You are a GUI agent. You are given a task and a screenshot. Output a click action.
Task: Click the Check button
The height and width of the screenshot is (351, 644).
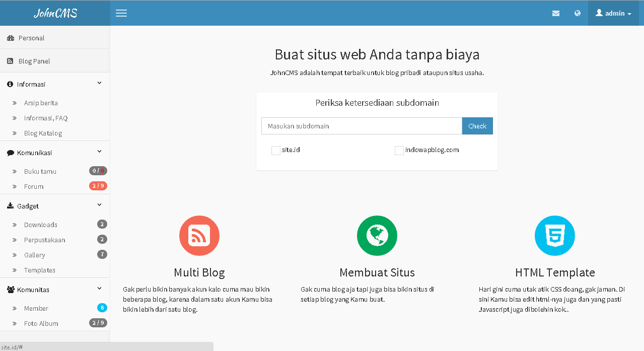coord(477,126)
